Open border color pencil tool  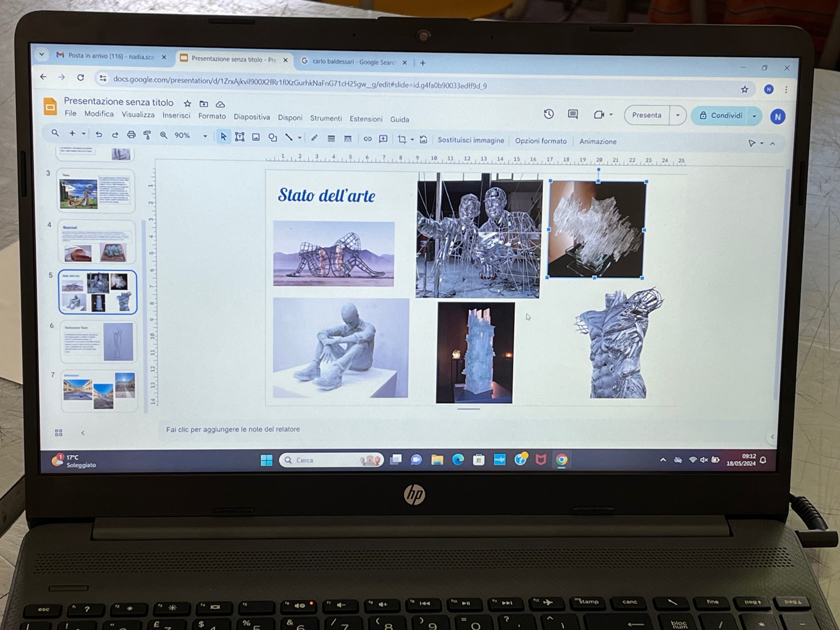coord(315,138)
